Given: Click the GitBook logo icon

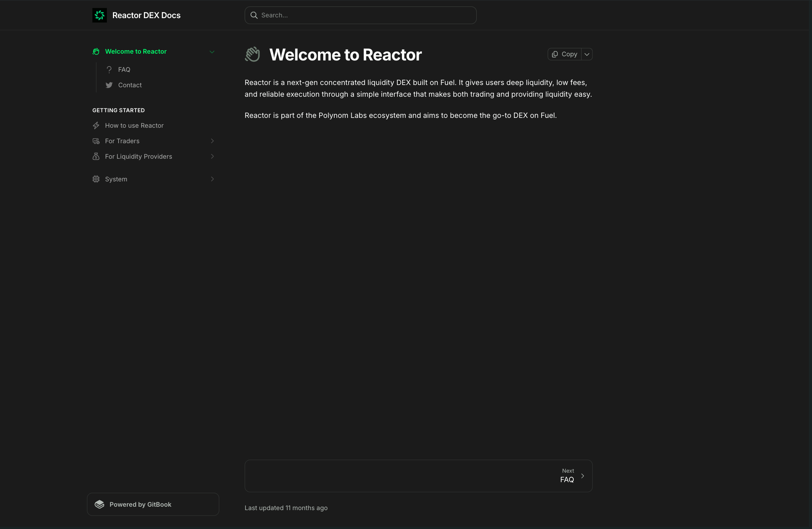Looking at the screenshot, I should (99, 504).
